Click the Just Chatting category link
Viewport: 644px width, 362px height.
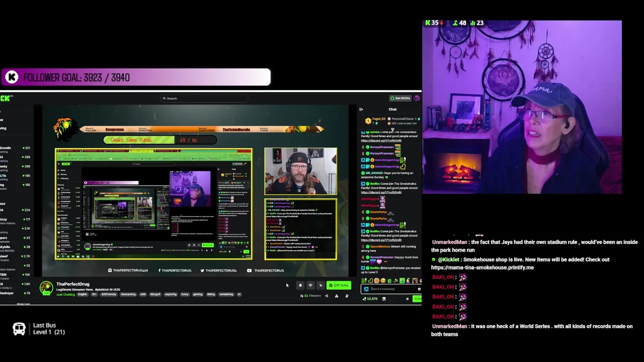click(x=65, y=295)
